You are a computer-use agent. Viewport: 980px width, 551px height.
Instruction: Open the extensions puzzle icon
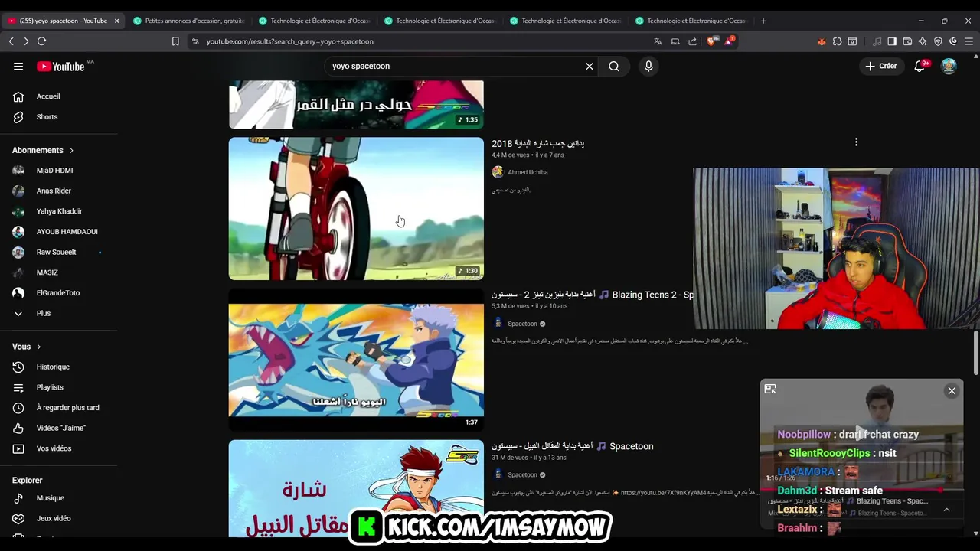tap(837, 41)
